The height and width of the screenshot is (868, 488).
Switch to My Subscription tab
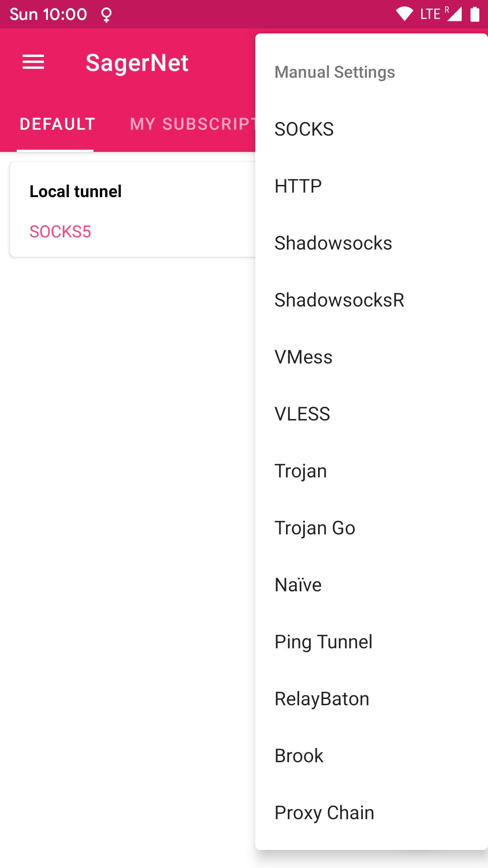pyautogui.click(x=192, y=124)
